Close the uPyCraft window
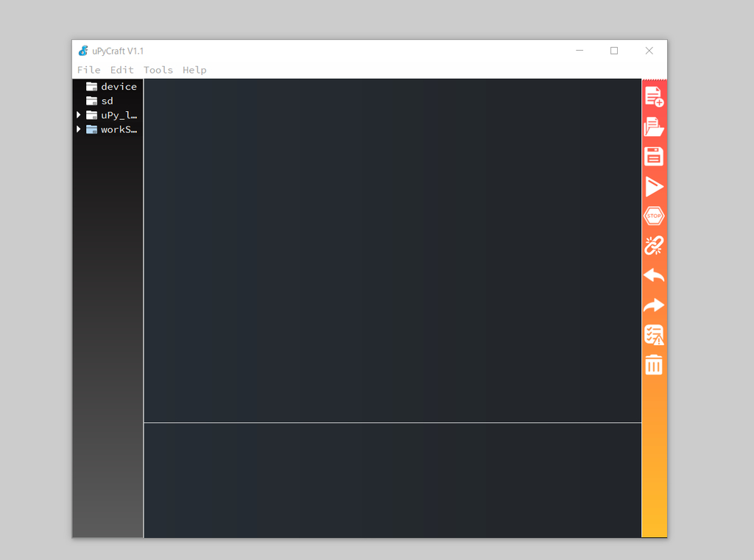 click(649, 51)
